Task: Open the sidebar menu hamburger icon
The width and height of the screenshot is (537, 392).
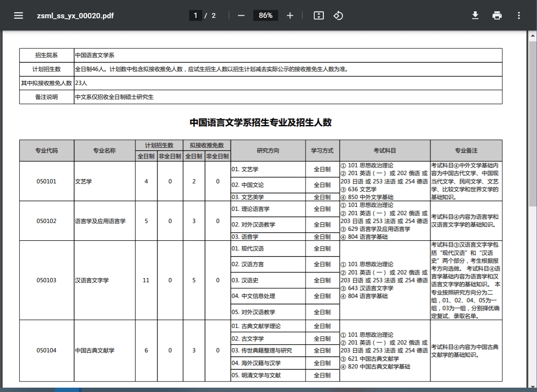Action: [18, 16]
